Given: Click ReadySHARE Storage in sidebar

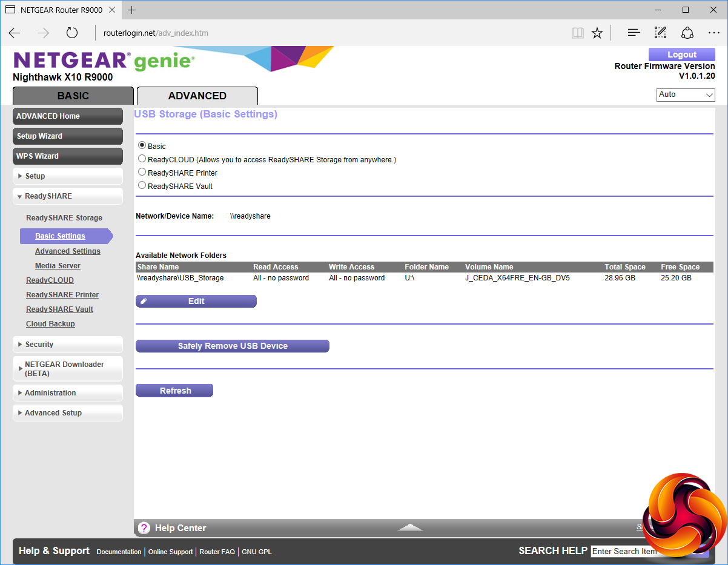Looking at the screenshot, I should click(x=64, y=218).
